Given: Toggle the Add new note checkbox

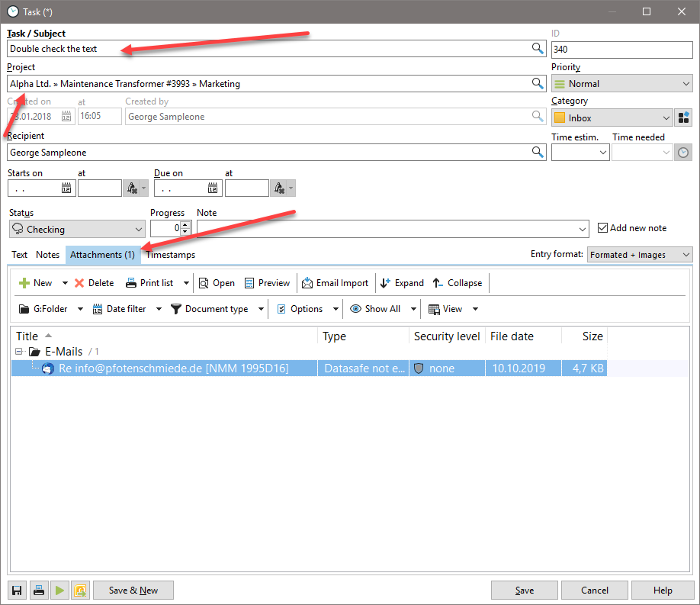Looking at the screenshot, I should [602, 228].
